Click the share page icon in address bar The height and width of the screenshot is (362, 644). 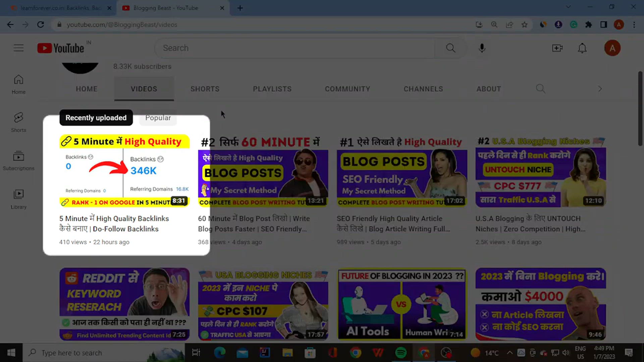point(509,24)
